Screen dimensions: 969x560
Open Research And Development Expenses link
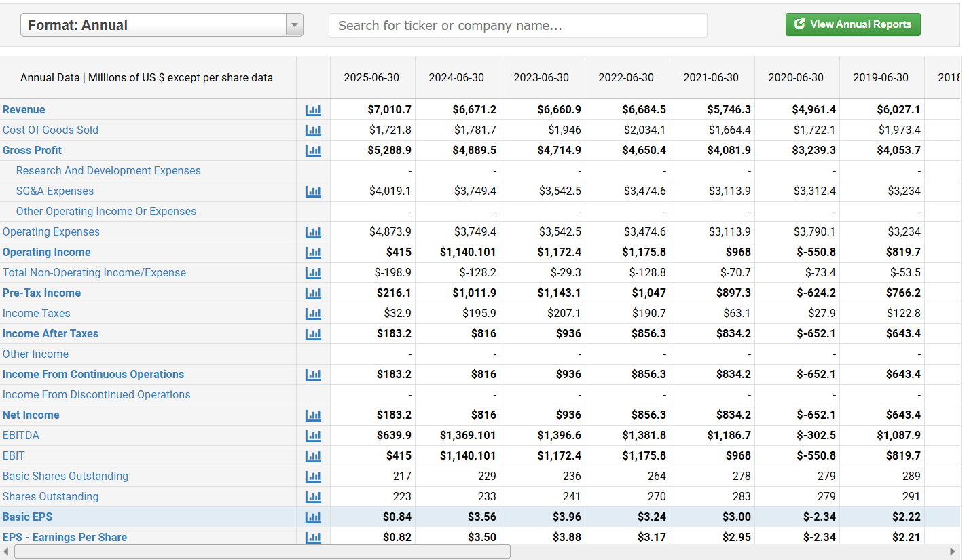click(109, 170)
